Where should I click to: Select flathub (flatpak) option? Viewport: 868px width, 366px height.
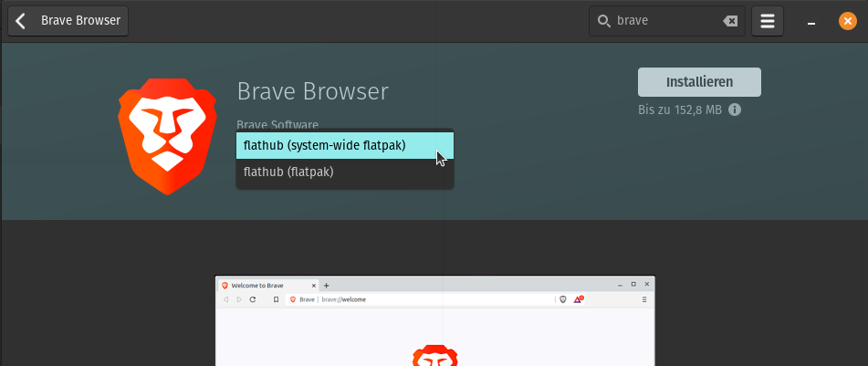(x=345, y=173)
